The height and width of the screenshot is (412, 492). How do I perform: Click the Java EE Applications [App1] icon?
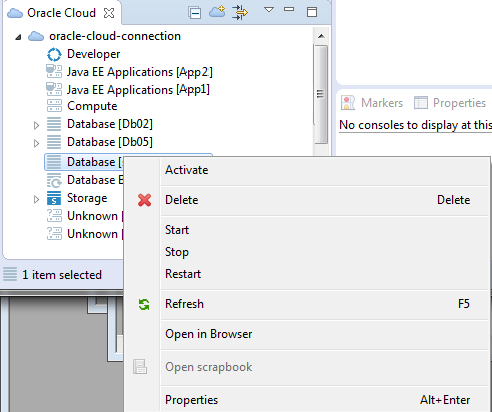pos(54,89)
